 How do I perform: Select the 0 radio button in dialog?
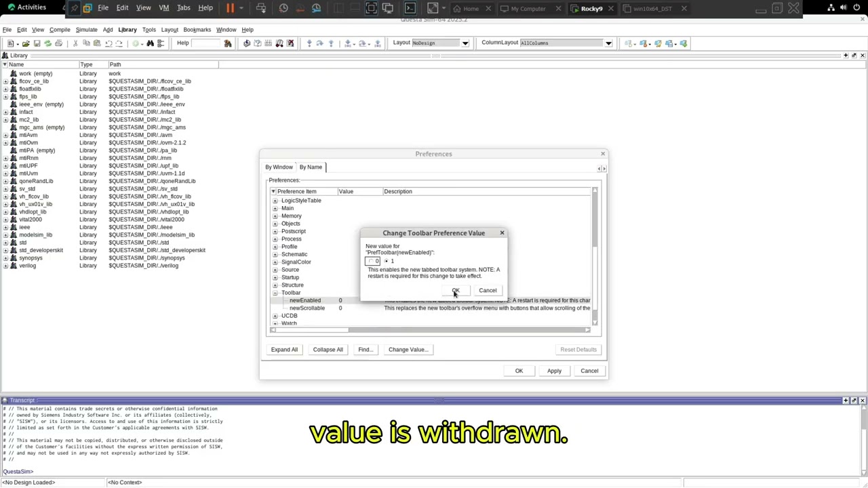coord(371,261)
